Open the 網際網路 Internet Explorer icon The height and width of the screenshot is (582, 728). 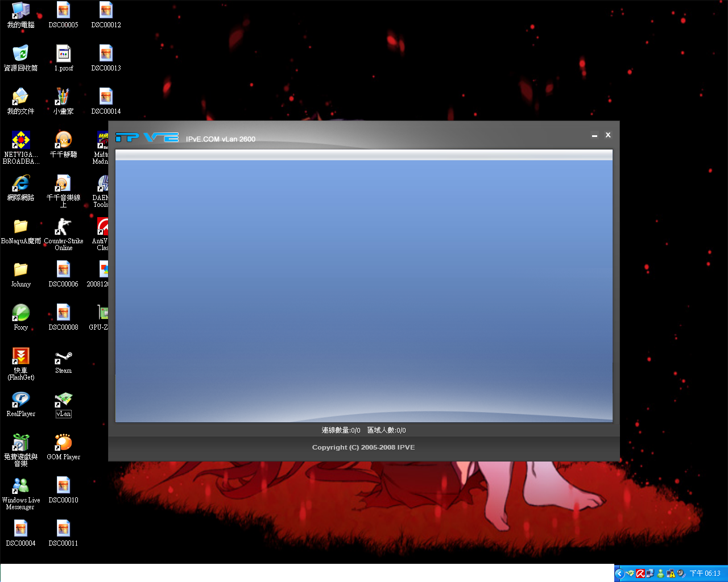[x=20, y=188]
